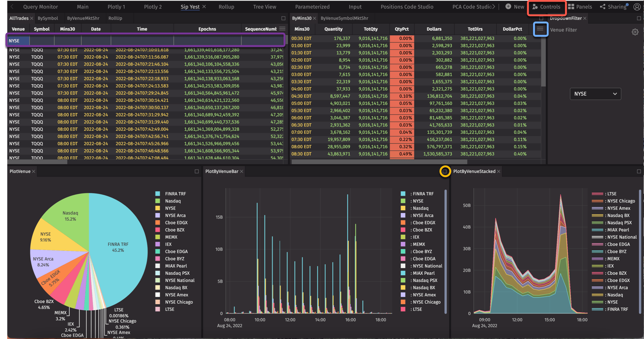The image size is (644, 339).
Task: Click the Sharing icon
Action: click(603, 7)
